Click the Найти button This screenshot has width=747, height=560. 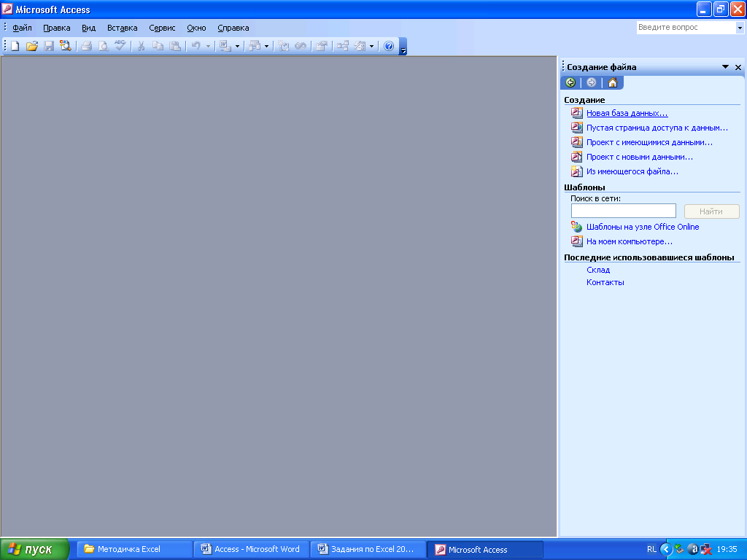click(x=711, y=211)
